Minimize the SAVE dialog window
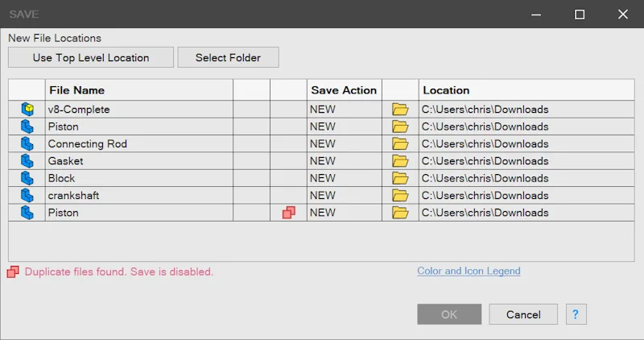The height and width of the screenshot is (340, 644). (535, 15)
